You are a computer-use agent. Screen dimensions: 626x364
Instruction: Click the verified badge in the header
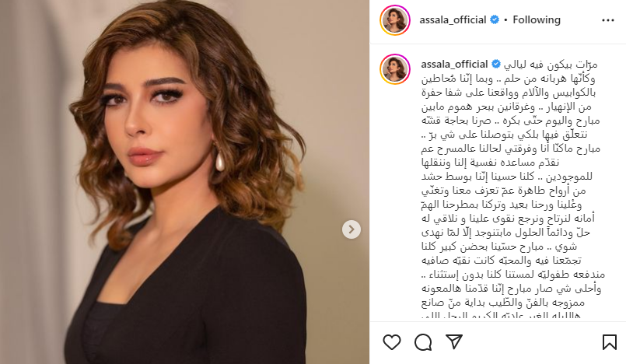(x=495, y=19)
